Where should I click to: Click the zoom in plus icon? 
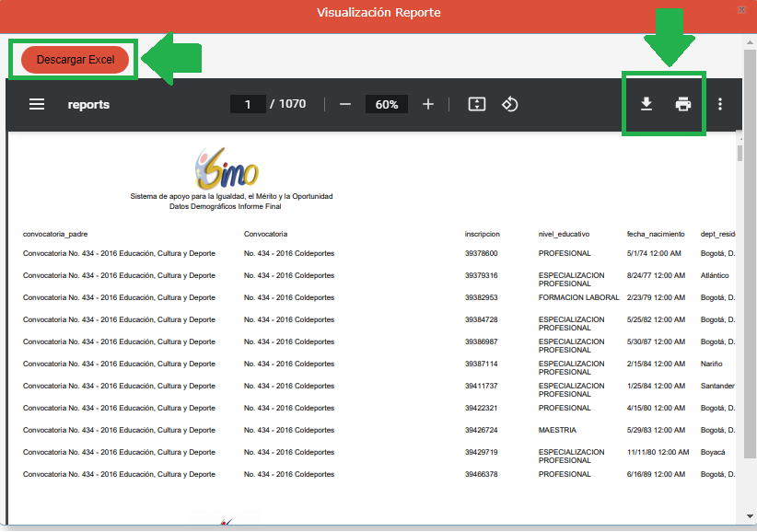pos(428,105)
